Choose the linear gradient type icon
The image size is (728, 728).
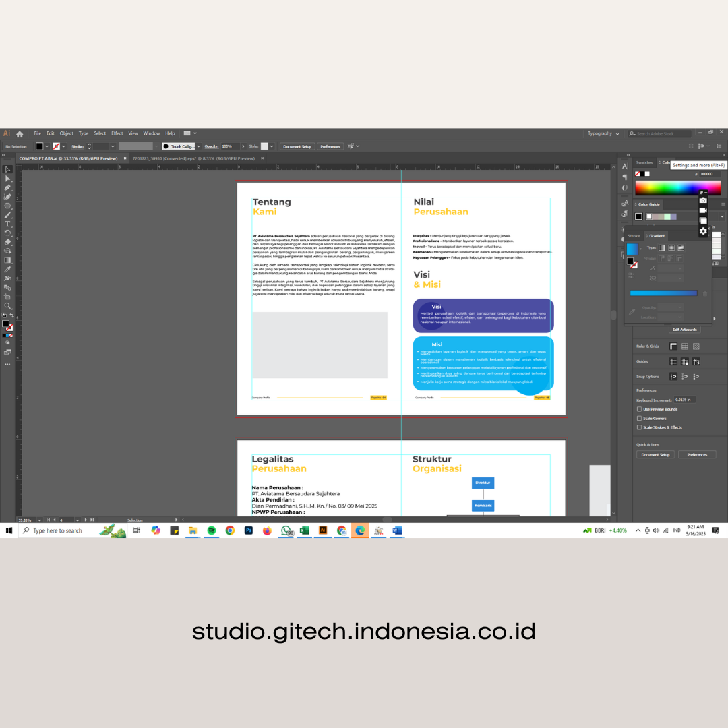[x=661, y=247]
